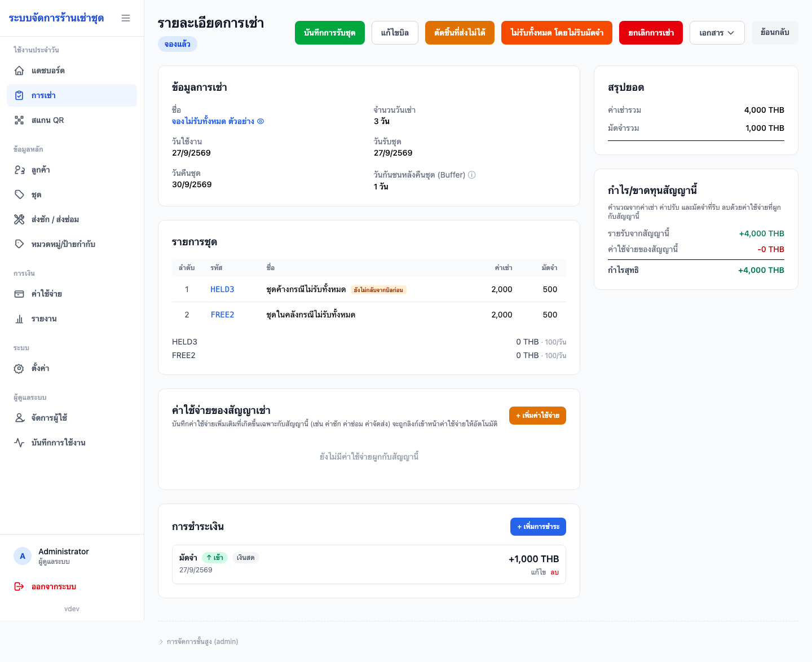The height and width of the screenshot is (662, 812).
Task: Click + เพิ่มค่าใช้จ่าย button
Action: click(537, 416)
